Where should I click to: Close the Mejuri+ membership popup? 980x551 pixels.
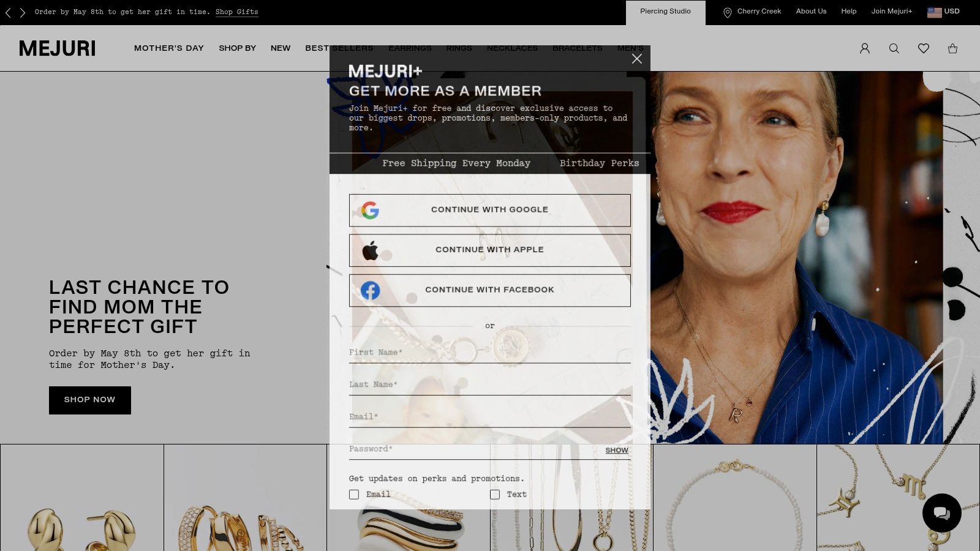coord(637,59)
